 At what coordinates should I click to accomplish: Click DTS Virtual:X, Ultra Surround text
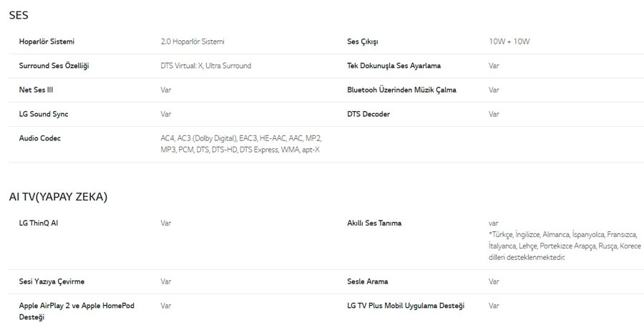click(206, 66)
